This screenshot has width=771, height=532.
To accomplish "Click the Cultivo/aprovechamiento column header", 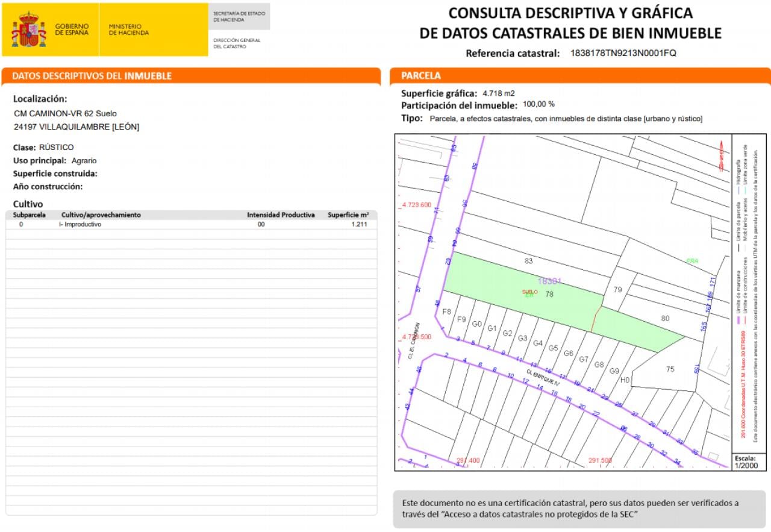I will (x=101, y=215).
